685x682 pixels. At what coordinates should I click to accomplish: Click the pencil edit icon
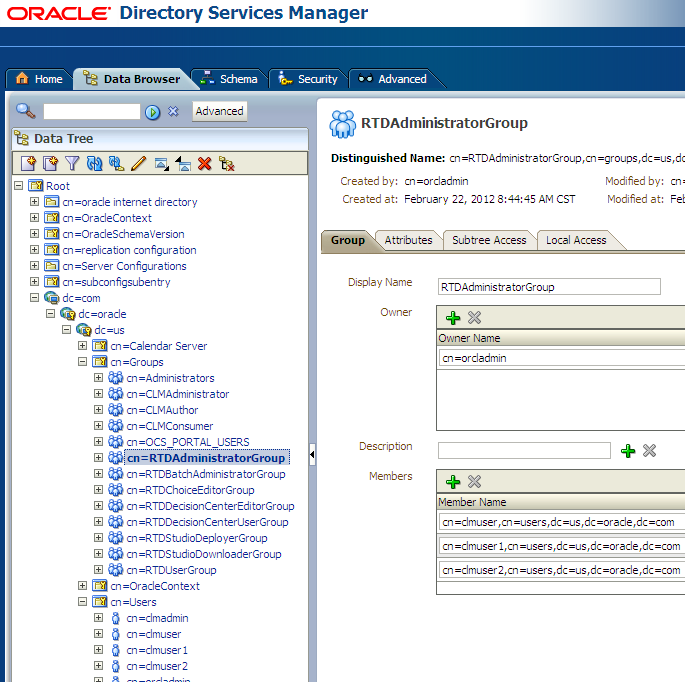139,164
